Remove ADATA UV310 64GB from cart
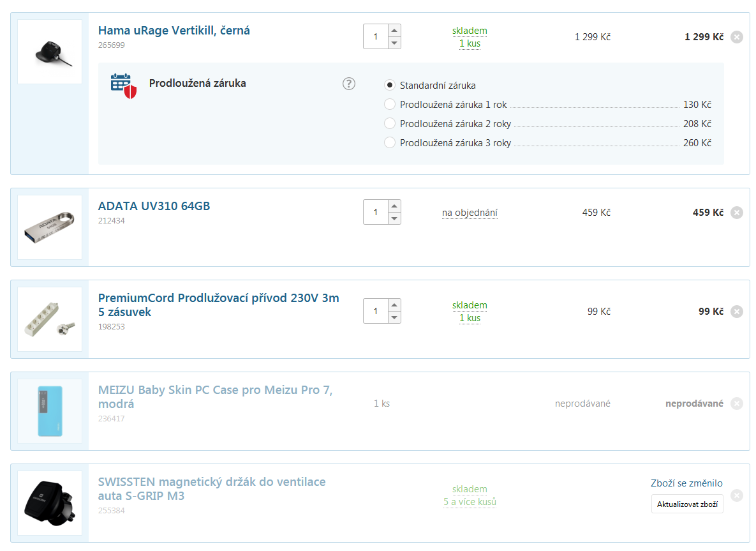This screenshot has width=756, height=551. click(736, 213)
